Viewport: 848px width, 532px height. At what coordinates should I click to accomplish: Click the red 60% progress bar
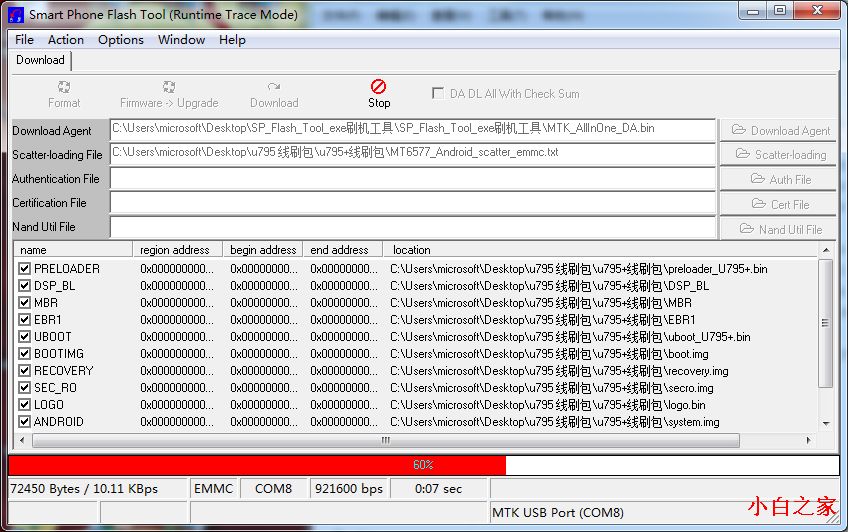point(257,465)
